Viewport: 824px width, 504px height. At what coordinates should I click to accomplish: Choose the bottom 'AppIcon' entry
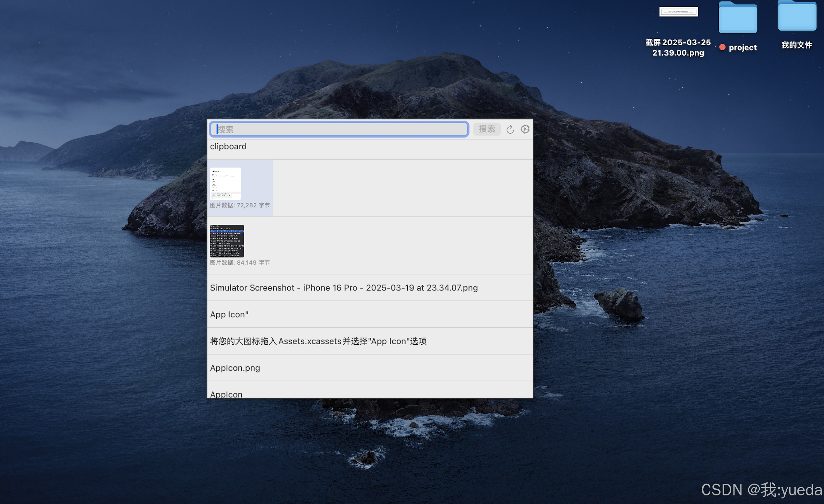226,394
